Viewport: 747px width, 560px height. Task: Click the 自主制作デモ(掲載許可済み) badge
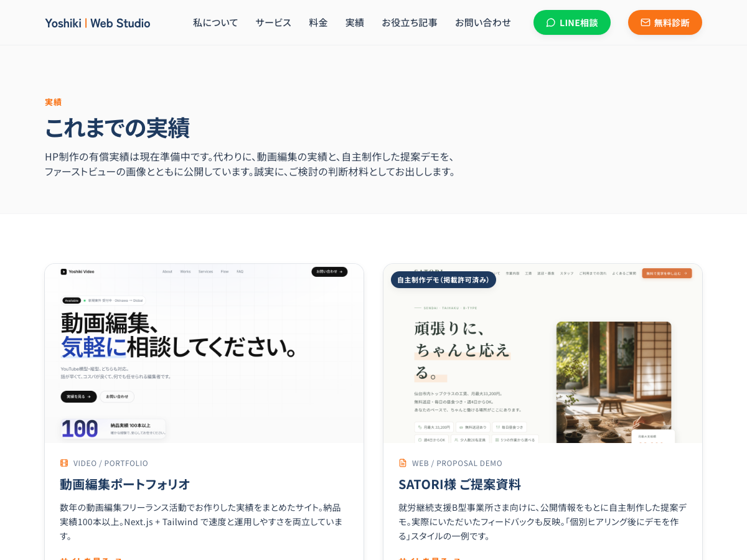[x=443, y=280]
